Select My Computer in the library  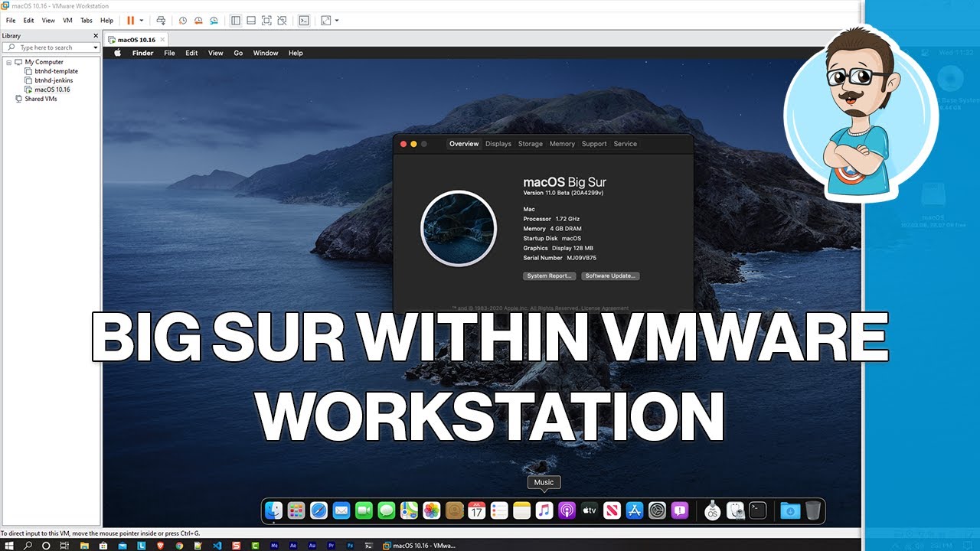tap(44, 62)
